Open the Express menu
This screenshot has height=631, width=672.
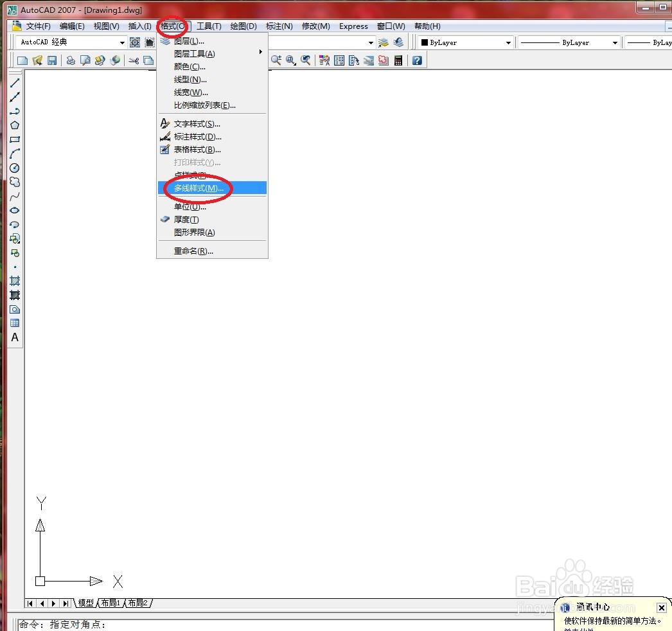click(353, 26)
